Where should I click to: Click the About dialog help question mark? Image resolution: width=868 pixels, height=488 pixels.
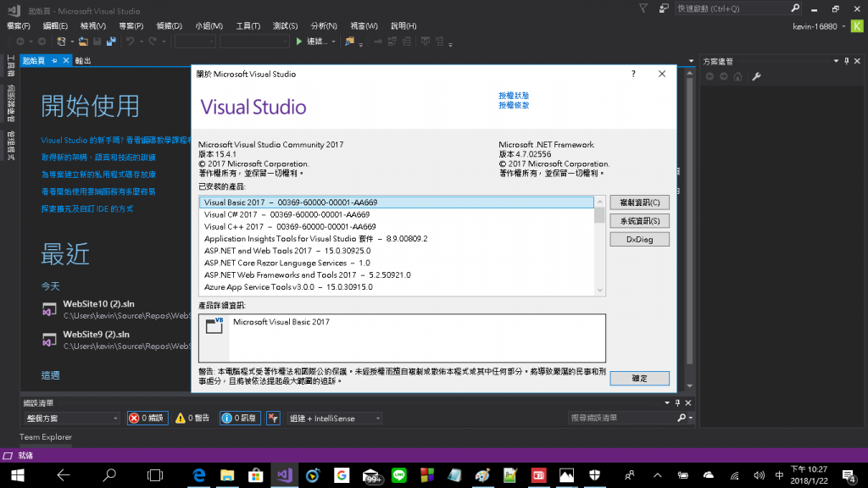(633, 75)
